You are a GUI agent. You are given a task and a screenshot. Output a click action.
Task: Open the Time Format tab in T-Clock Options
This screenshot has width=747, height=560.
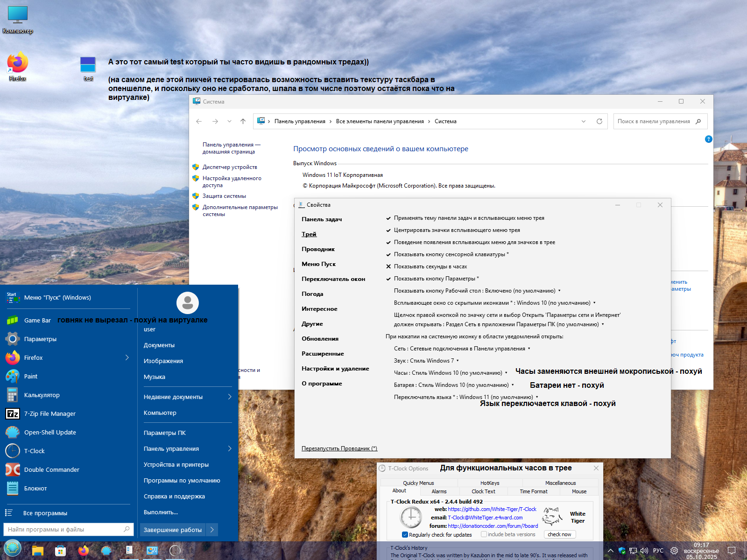click(534, 491)
